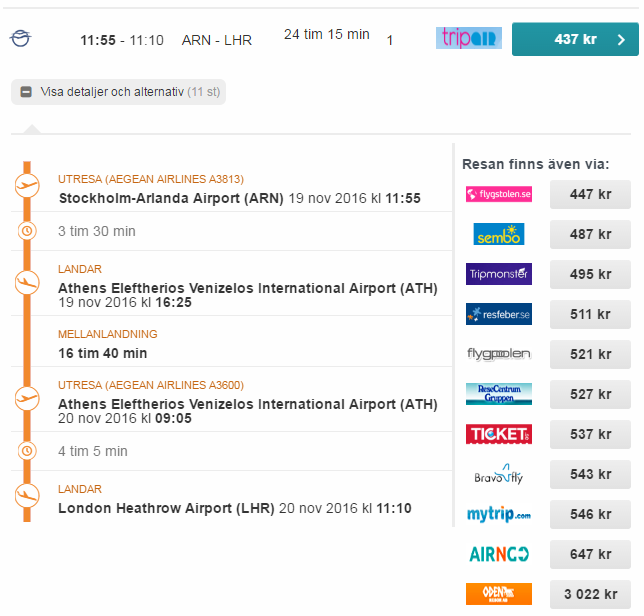Click the TICKET logo

point(499,434)
